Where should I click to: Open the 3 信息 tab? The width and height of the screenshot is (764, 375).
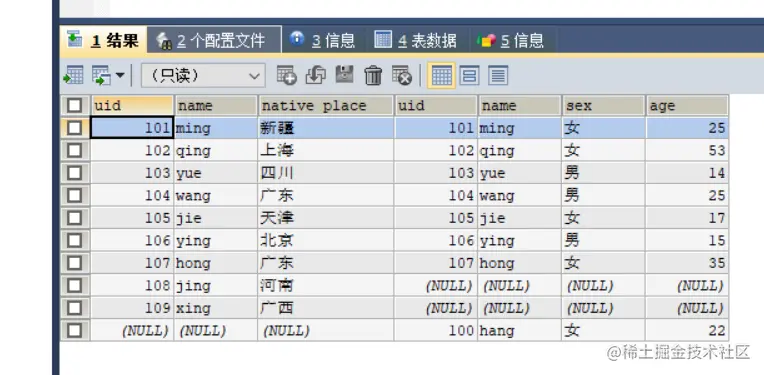click(322, 40)
